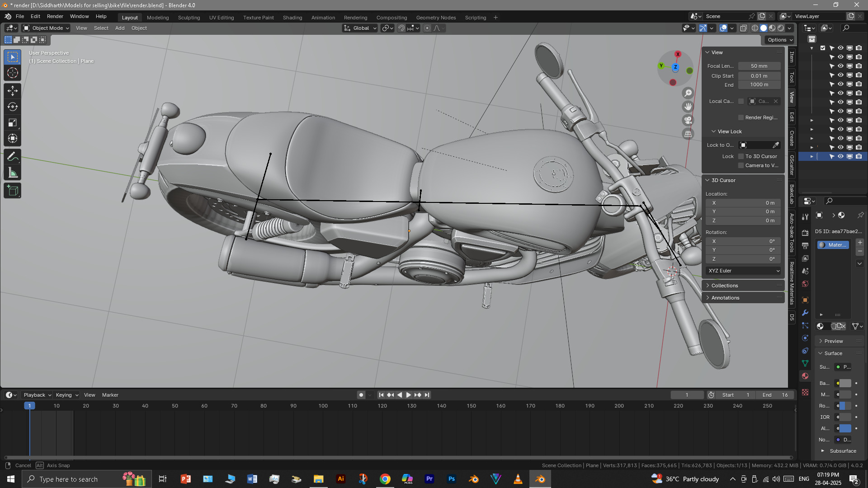The image size is (868, 488).
Task: Expand the Collections panel
Action: click(744, 286)
